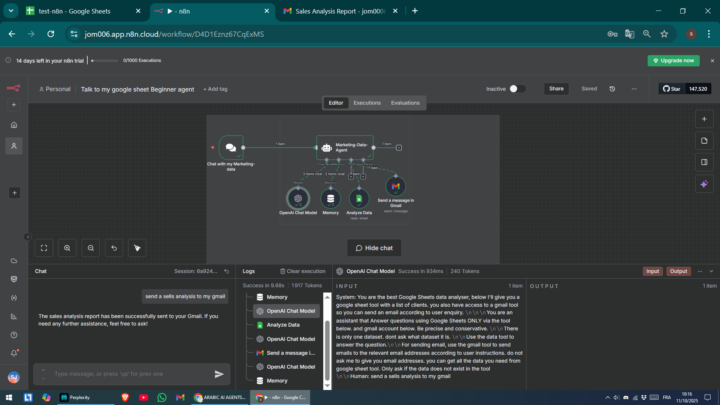720x405 pixels.
Task: Open WhatsApp from the taskbar
Action: coord(162,398)
